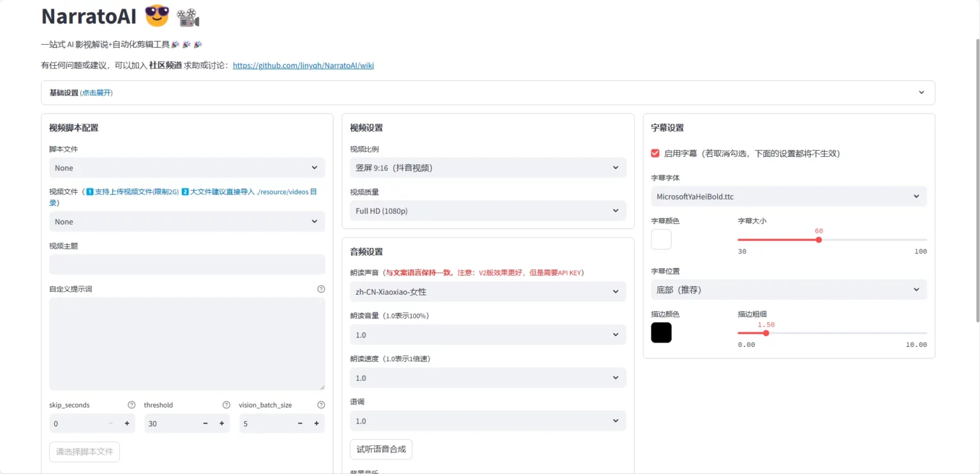This screenshot has width=980, height=474.
Task: Click help icon beside skip_seconds
Action: 131,405
